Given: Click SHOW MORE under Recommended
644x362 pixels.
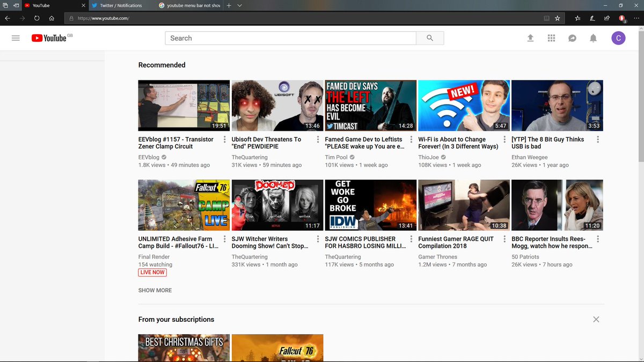Looking at the screenshot, I should (x=155, y=290).
